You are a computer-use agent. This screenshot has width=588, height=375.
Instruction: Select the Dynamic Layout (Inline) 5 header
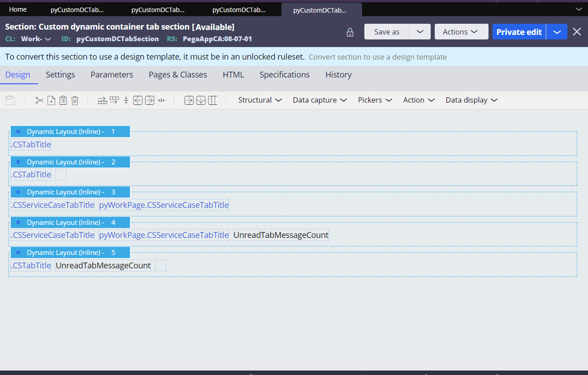coord(70,252)
